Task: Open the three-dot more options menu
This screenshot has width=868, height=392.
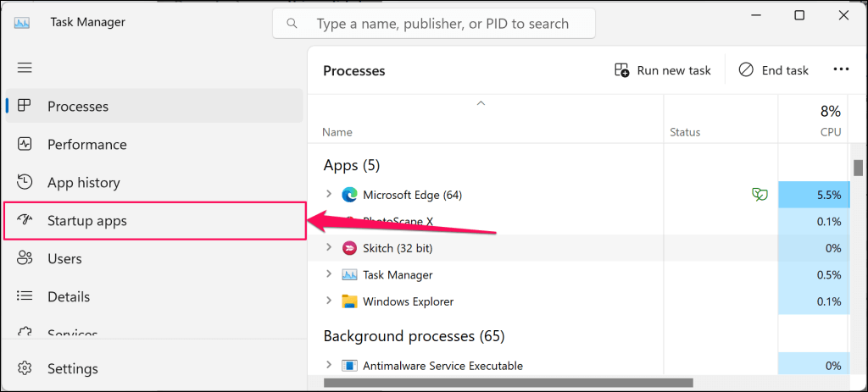Action: (x=841, y=70)
